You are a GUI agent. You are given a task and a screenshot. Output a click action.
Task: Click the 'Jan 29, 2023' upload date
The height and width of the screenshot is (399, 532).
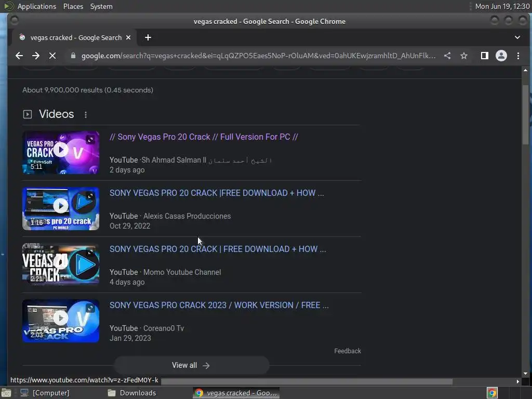(x=130, y=338)
